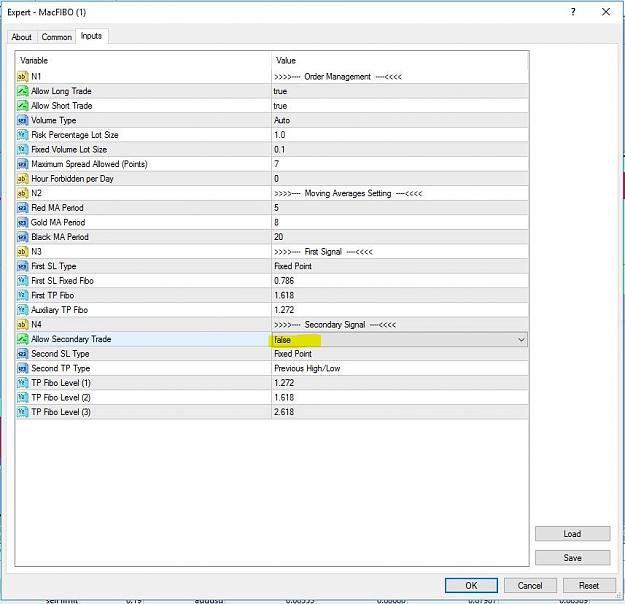Open the Allow Secondary Trade dropdown arrow
The height and width of the screenshot is (604, 625).
pyautogui.click(x=521, y=340)
